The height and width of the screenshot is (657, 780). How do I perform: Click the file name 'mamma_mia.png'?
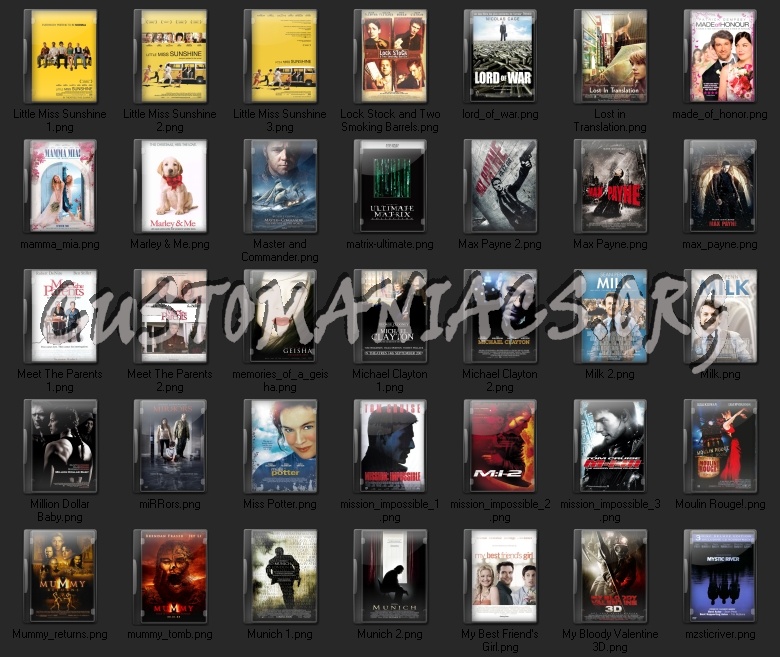click(60, 244)
